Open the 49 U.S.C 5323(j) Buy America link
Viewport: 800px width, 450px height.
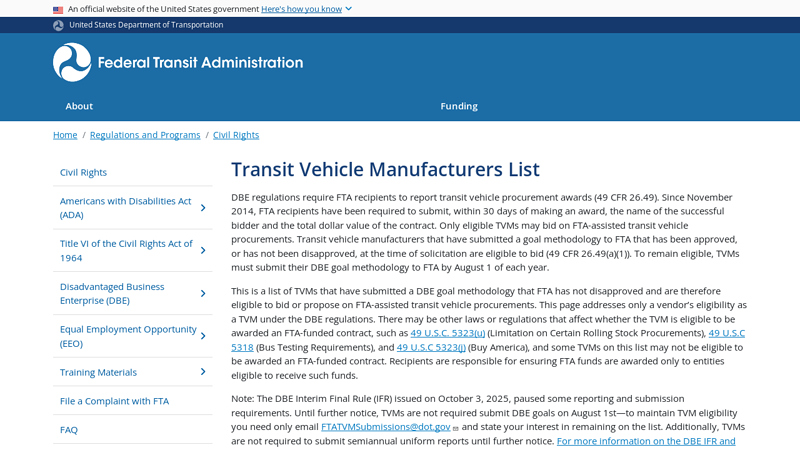(431, 347)
